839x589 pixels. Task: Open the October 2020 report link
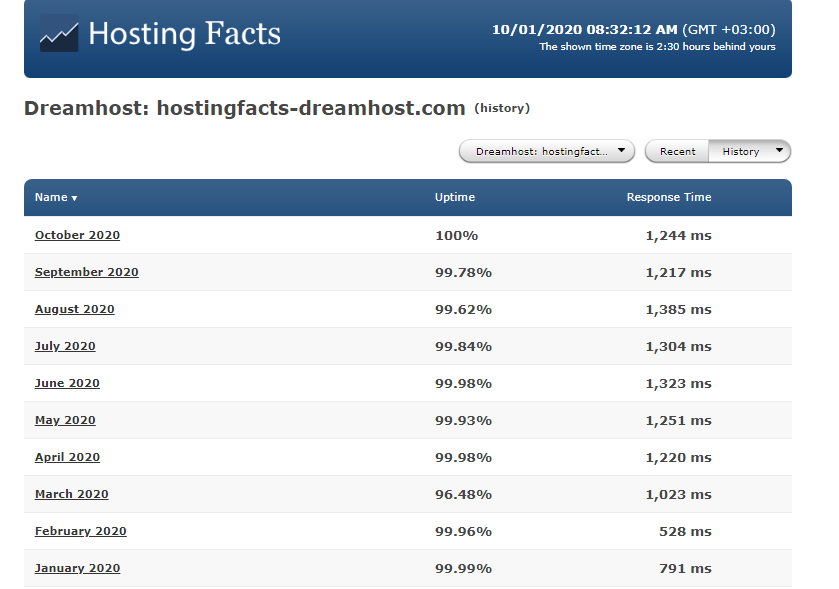pyautogui.click(x=77, y=235)
